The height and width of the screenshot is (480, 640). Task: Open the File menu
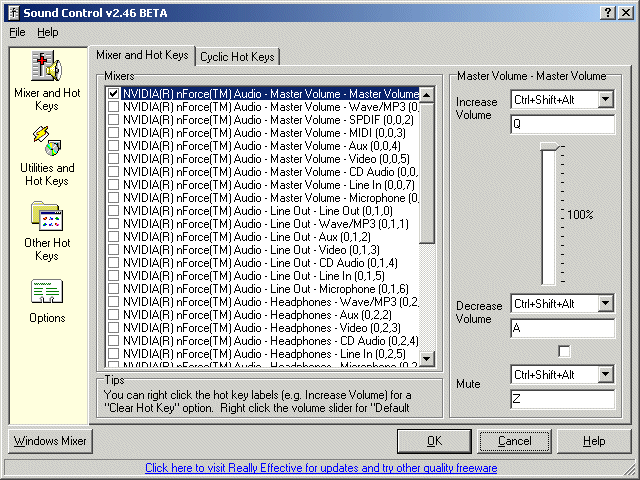tap(17, 32)
